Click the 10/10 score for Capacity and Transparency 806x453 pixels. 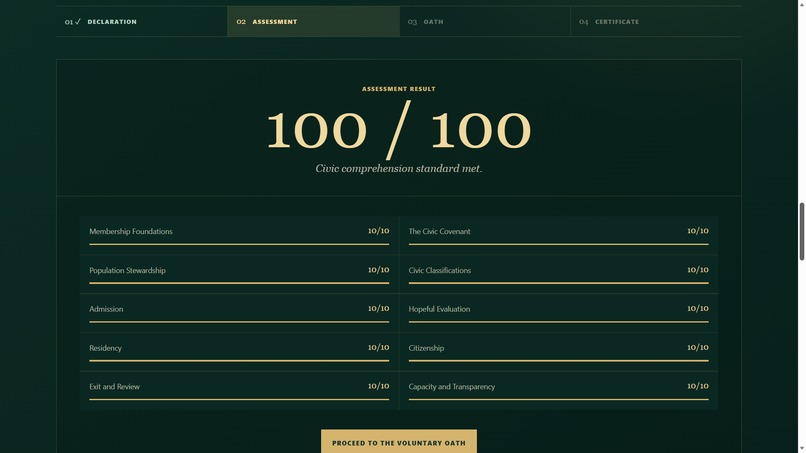click(x=698, y=386)
